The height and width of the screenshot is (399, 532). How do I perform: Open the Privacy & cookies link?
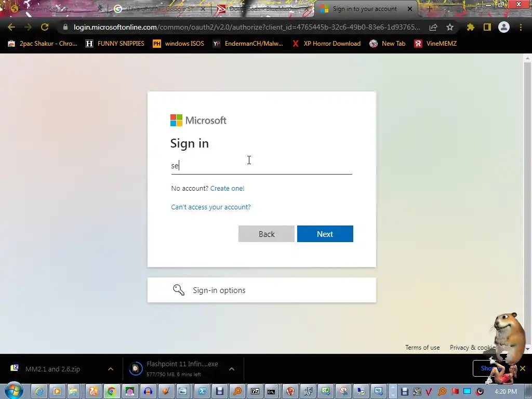click(473, 348)
